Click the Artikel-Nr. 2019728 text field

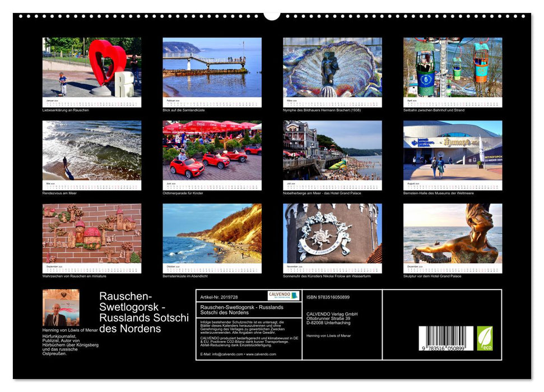click(x=218, y=297)
